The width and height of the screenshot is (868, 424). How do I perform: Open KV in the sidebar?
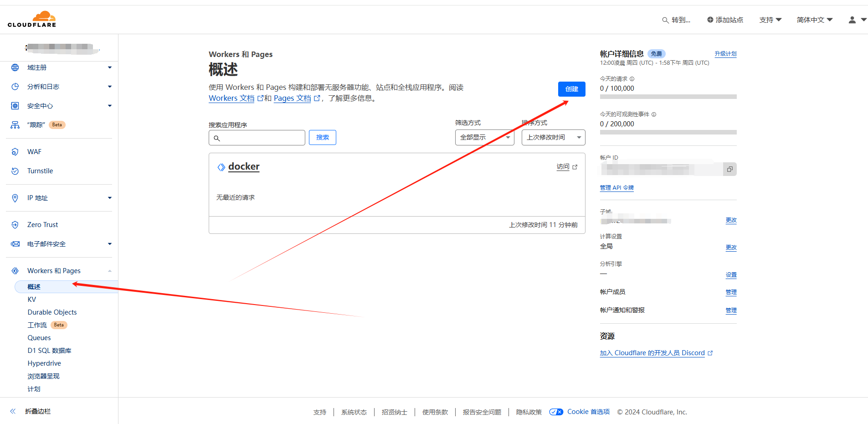click(x=32, y=300)
